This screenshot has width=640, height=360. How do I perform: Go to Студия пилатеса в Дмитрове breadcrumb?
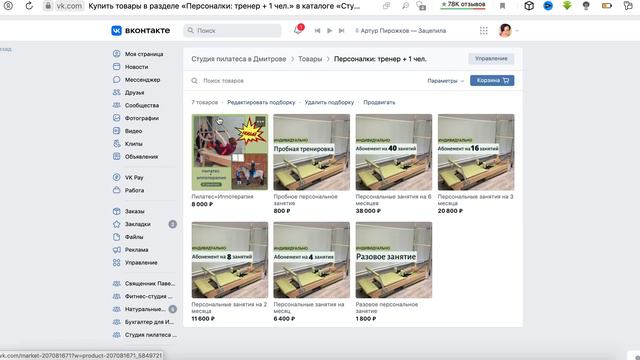(239, 59)
